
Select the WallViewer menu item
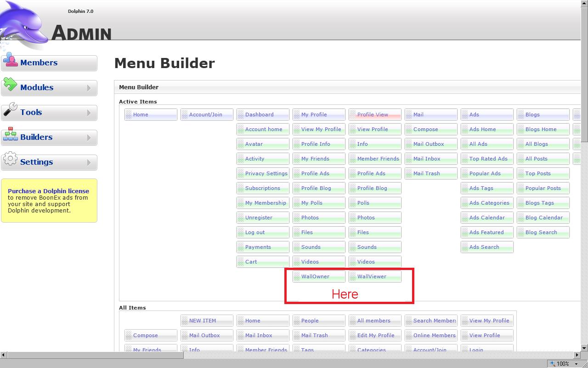pyautogui.click(x=372, y=276)
